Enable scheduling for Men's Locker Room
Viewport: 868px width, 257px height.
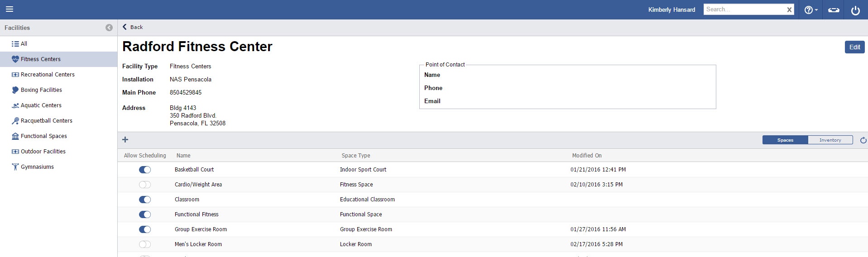pos(145,244)
